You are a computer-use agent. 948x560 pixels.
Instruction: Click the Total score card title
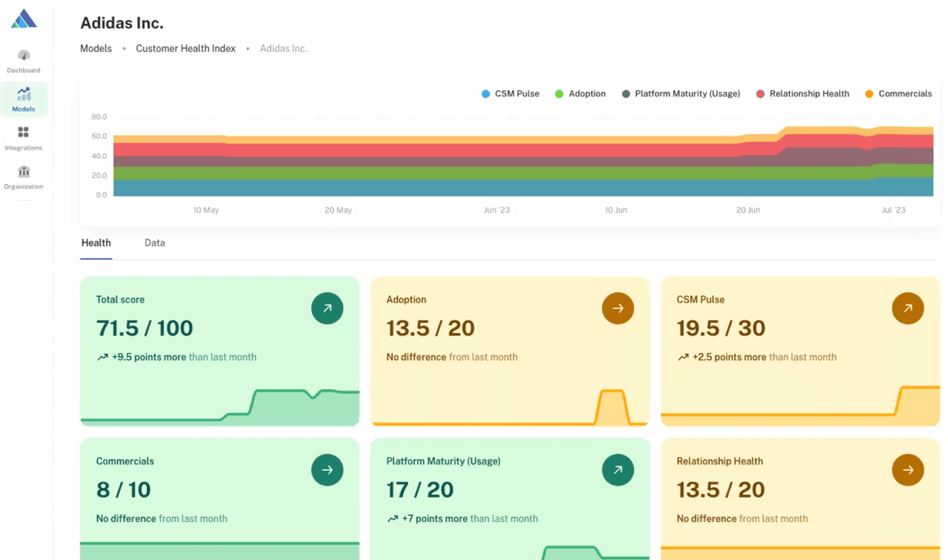pyautogui.click(x=120, y=299)
